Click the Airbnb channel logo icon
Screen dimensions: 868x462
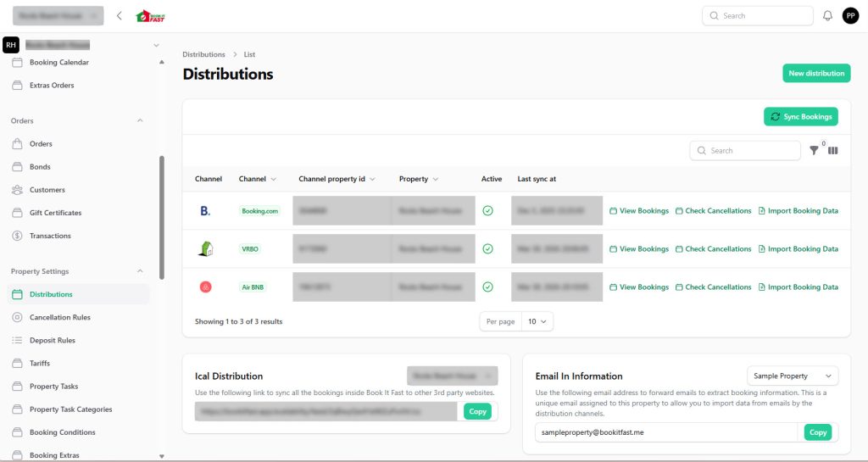tap(205, 287)
